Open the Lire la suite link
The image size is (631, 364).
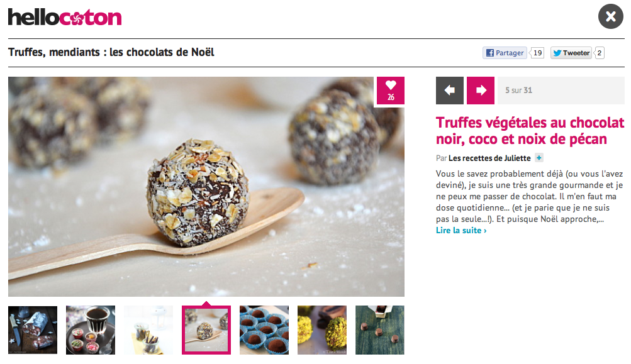pos(461,231)
